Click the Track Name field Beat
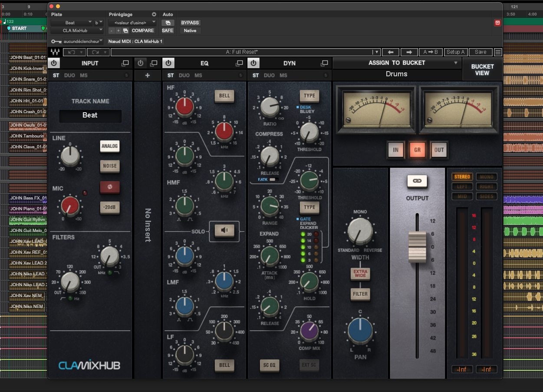 [x=90, y=115]
